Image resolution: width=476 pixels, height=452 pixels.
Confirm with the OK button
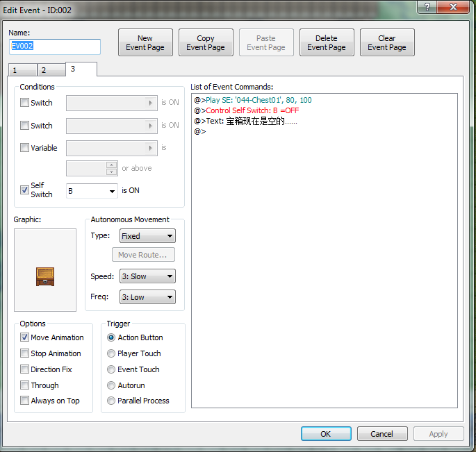[326, 434]
